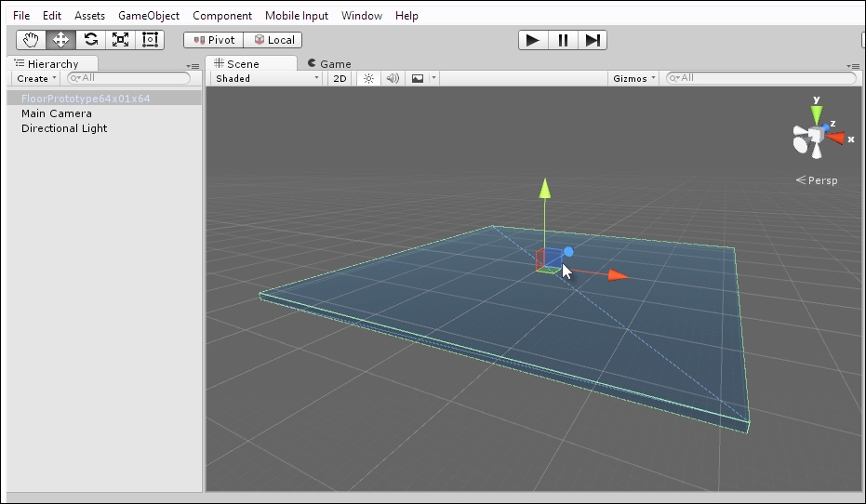Toggle Pivot handle position button
The image size is (866, 504).
tap(213, 40)
